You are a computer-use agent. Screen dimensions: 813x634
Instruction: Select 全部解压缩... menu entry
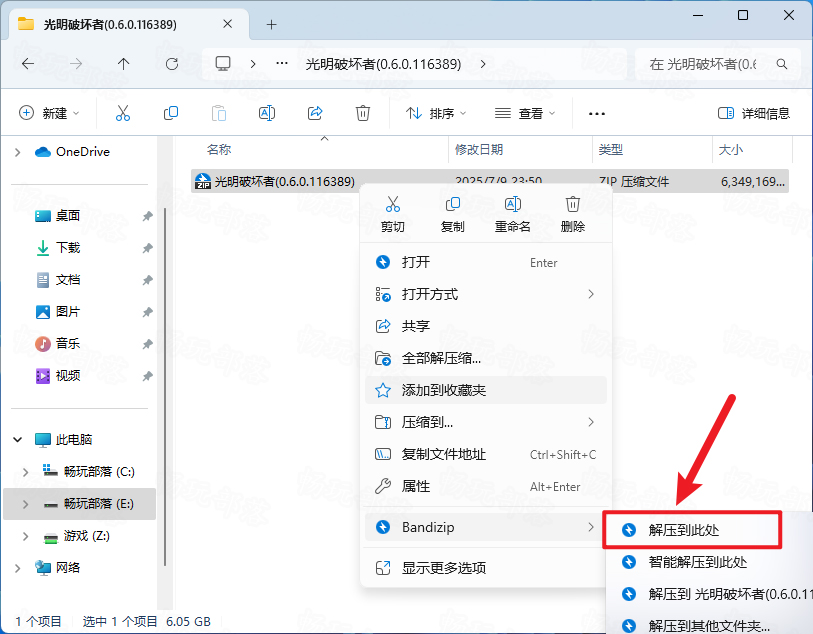point(486,358)
